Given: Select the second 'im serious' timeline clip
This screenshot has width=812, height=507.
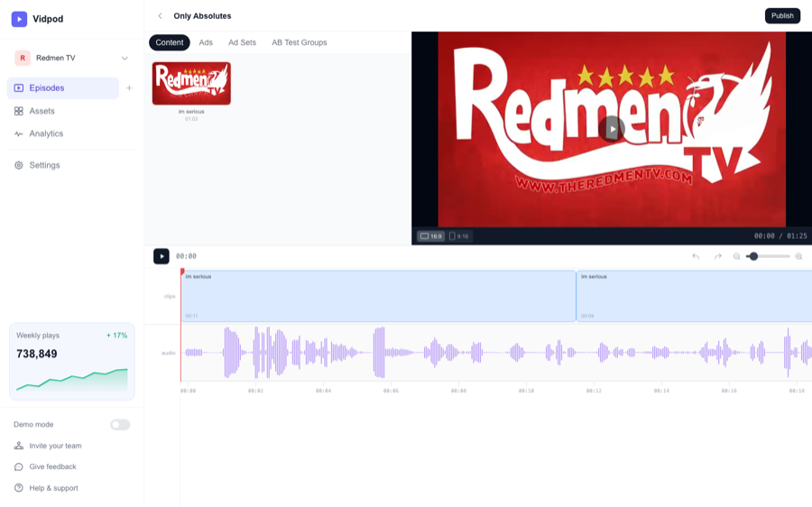Looking at the screenshot, I should [x=694, y=296].
